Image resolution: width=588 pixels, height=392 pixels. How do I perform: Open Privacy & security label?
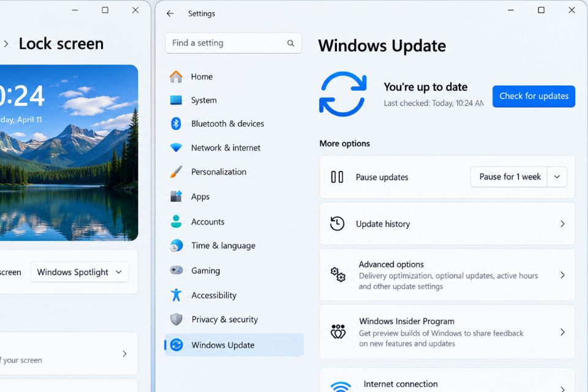coord(225,319)
